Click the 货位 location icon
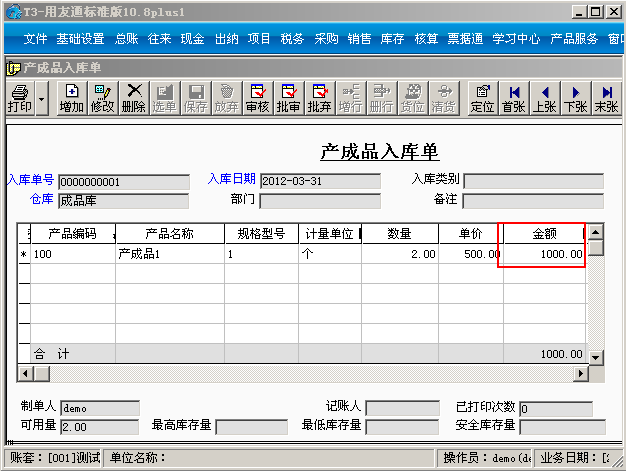 tap(413, 98)
